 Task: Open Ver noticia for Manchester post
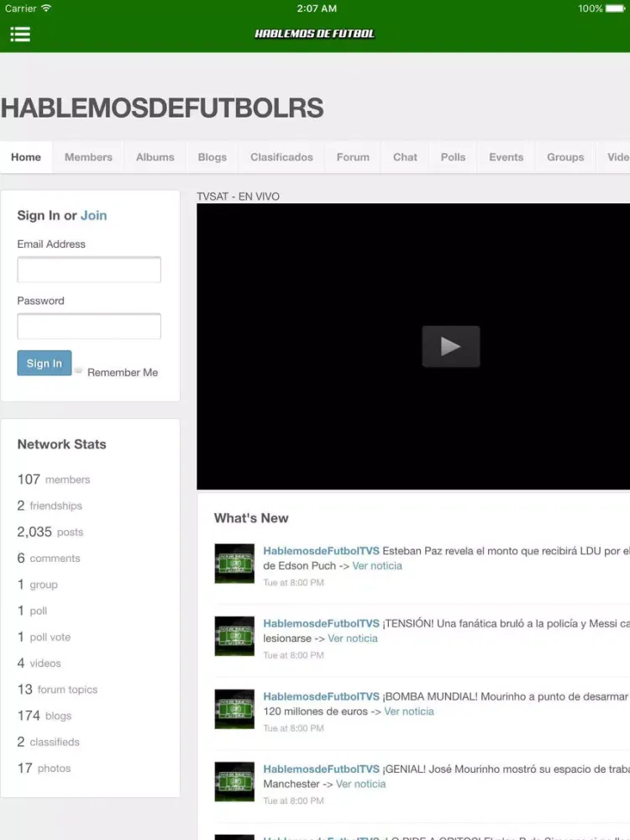[360, 784]
